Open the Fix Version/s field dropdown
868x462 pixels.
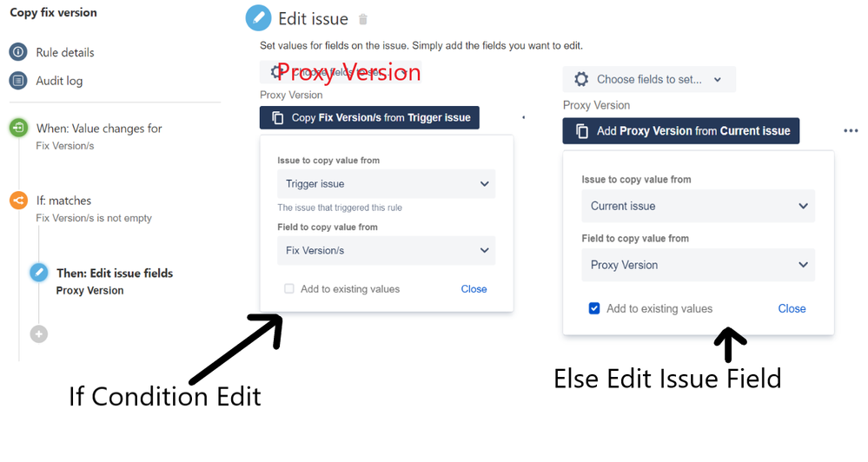click(x=386, y=251)
